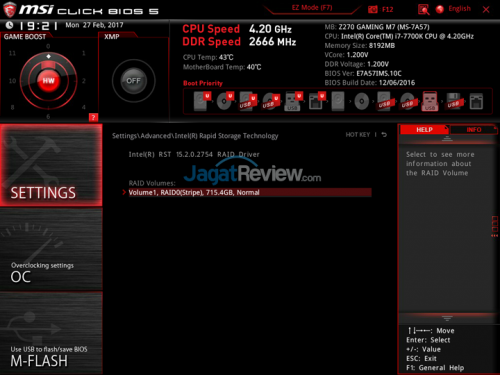
Task: Toggle the XMP OFF button
Action: click(x=133, y=81)
